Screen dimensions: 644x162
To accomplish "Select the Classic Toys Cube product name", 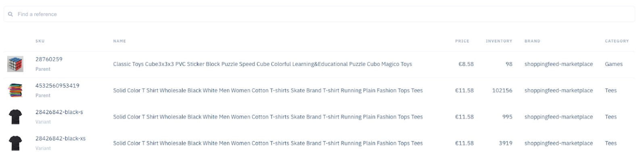I will point(262,64).
